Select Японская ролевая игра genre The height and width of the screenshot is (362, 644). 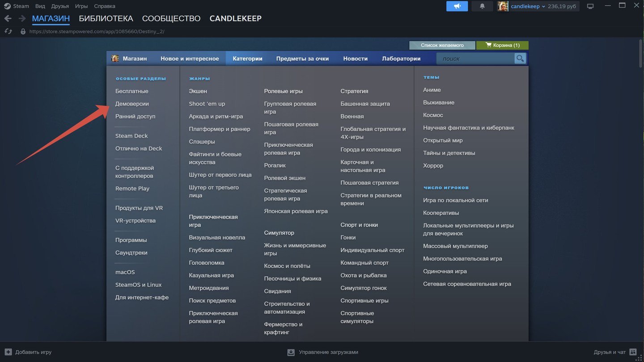296,211
